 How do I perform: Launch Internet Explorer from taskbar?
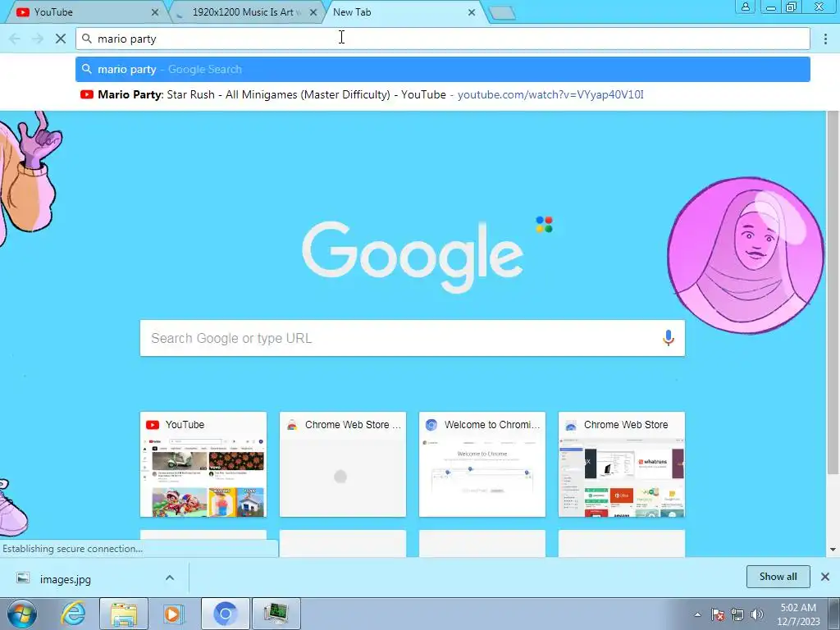point(73,614)
